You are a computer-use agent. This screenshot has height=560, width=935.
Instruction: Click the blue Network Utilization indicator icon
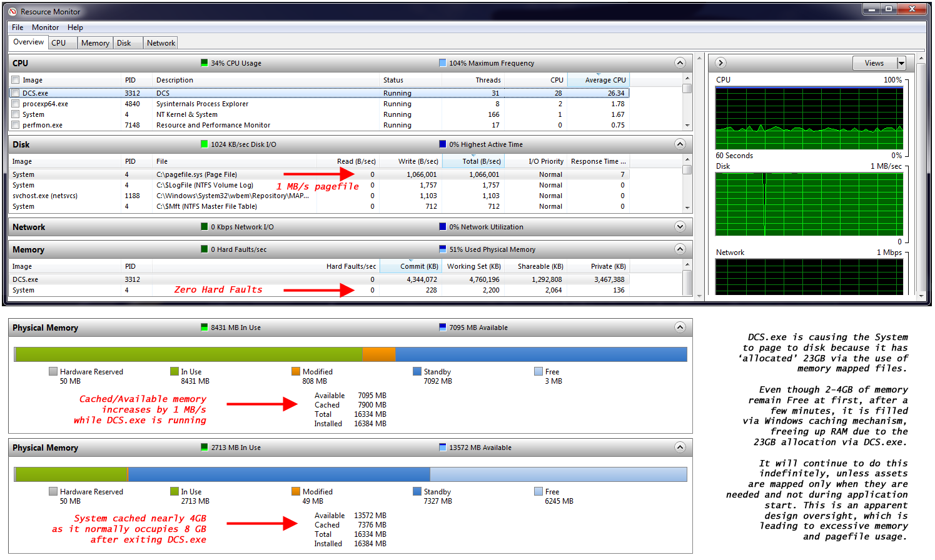pyautogui.click(x=443, y=227)
